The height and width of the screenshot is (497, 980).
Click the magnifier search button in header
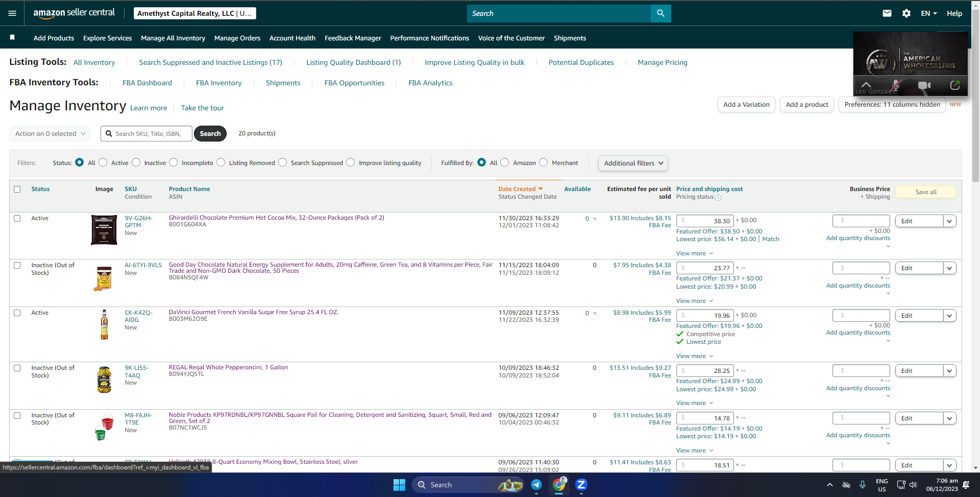click(x=660, y=13)
